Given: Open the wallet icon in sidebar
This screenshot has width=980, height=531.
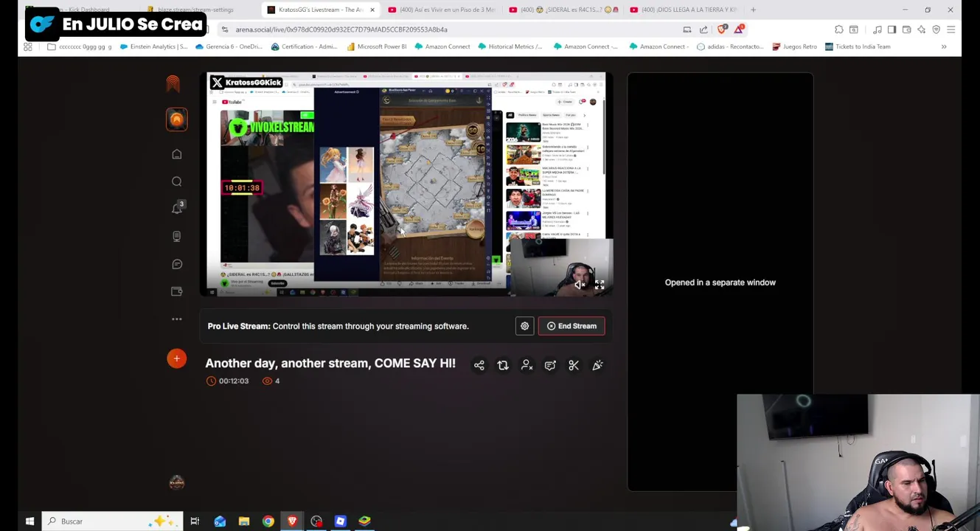Looking at the screenshot, I should [177, 291].
